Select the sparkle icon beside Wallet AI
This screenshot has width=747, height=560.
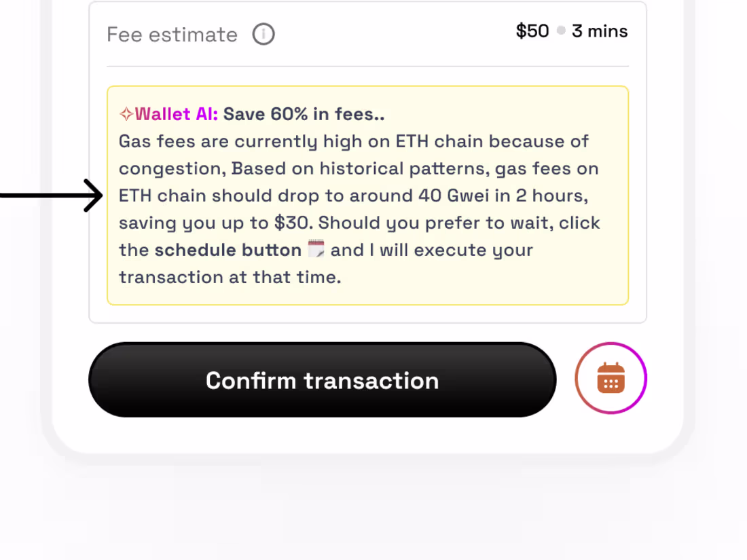126,113
